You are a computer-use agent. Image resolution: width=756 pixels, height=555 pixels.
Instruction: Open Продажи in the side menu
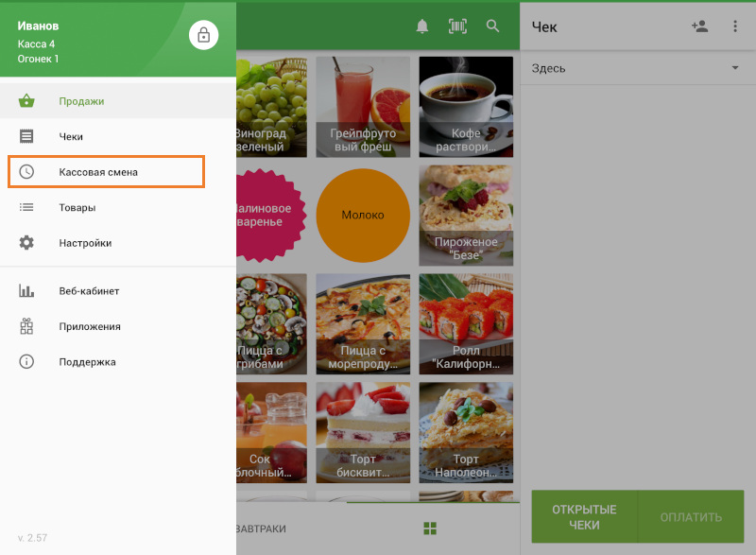[81, 101]
